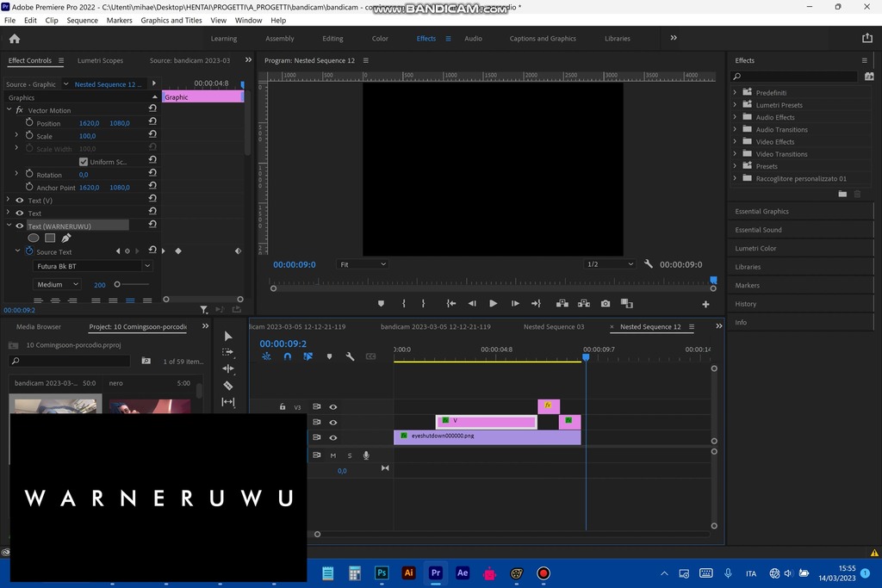Click the ellipse mask tool under Text (WARNERUWU)
Image resolution: width=882 pixels, height=588 pixels.
click(34, 238)
